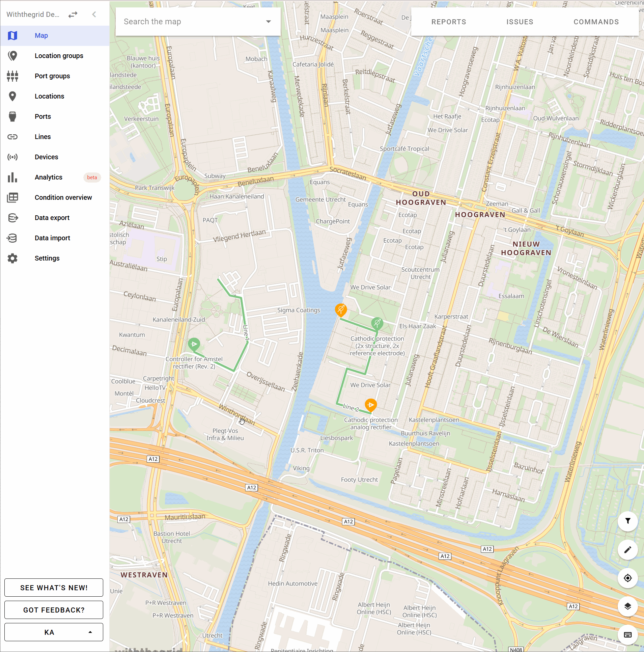The height and width of the screenshot is (652, 644).
Task: Open the Port groups panel
Action: click(x=52, y=76)
